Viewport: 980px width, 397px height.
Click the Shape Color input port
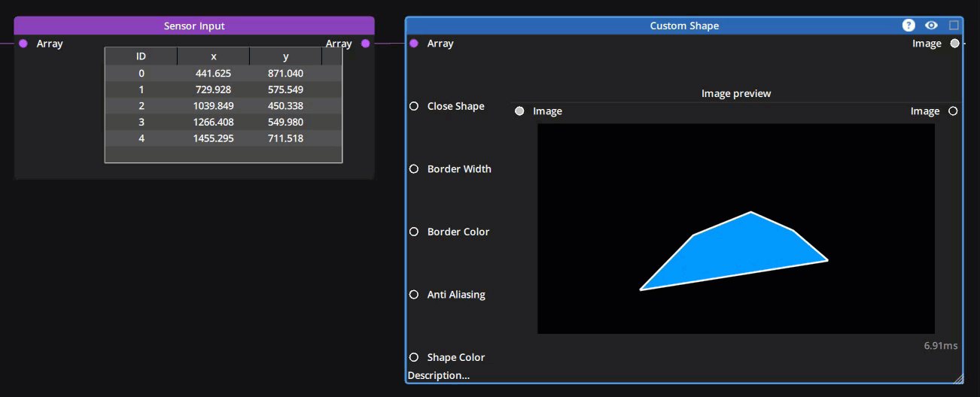tap(414, 357)
